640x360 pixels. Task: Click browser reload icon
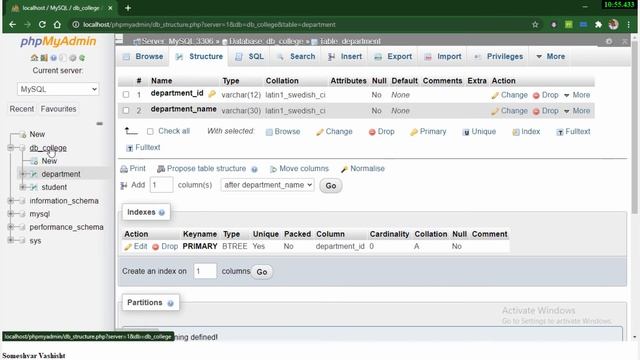[42, 24]
